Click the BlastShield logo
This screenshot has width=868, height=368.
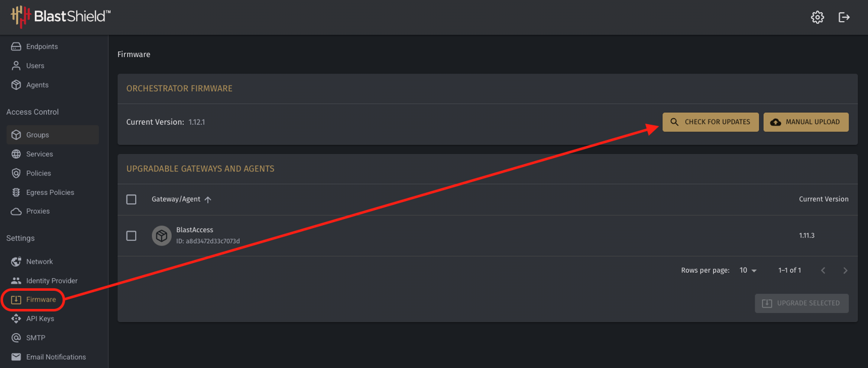click(x=60, y=17)
